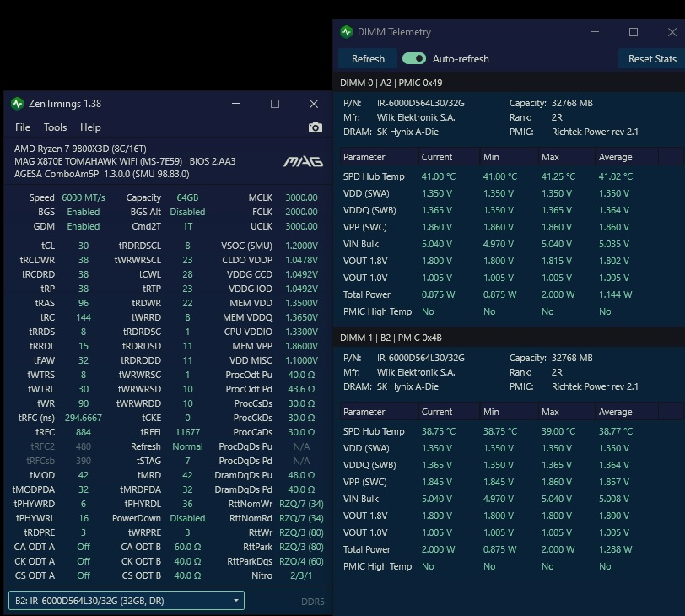Click the RttParkDqs value RZQ/4 (60)
Viewport: 685px width, 616px height.
point(301,561)
